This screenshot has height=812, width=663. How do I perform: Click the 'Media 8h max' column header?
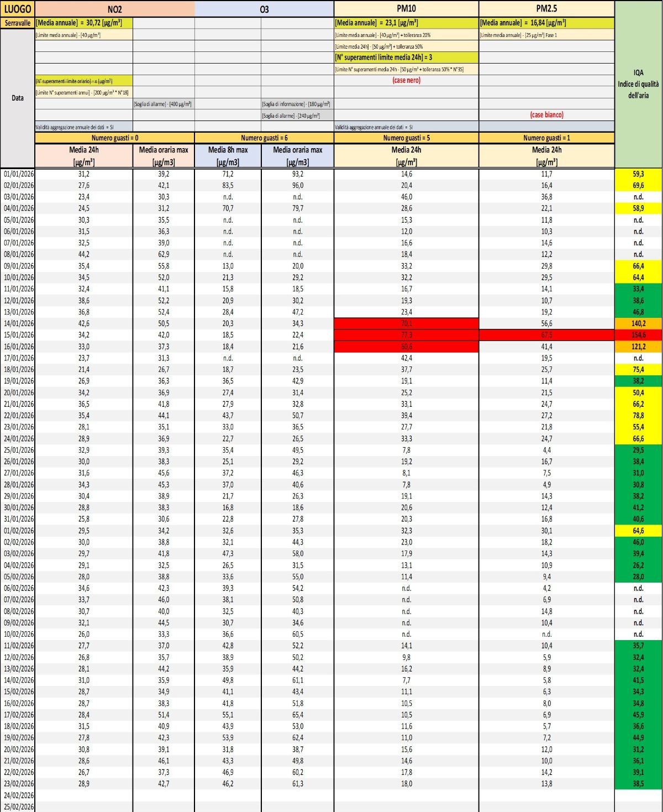coord(228,155)
